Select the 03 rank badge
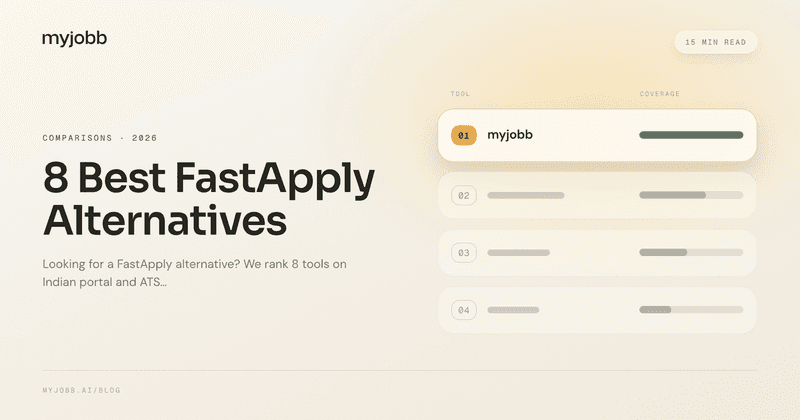Image resolution: width=800 pixels, height=420 pixels. click(463, 253)
